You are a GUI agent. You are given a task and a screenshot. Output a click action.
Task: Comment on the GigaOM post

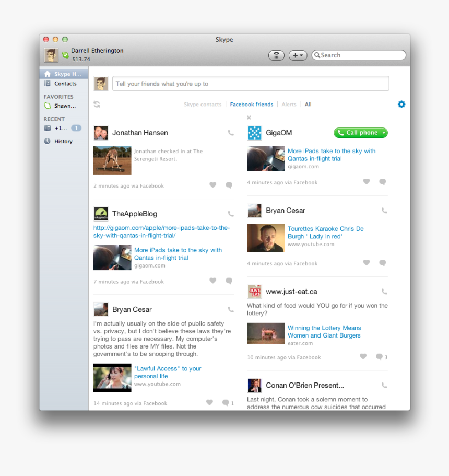383,181
